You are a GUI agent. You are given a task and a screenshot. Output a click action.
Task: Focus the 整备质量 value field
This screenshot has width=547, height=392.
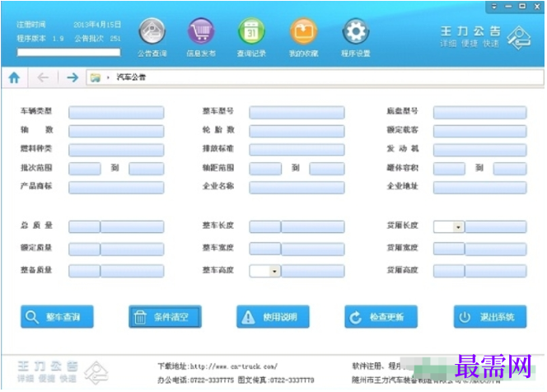(132, 271)
